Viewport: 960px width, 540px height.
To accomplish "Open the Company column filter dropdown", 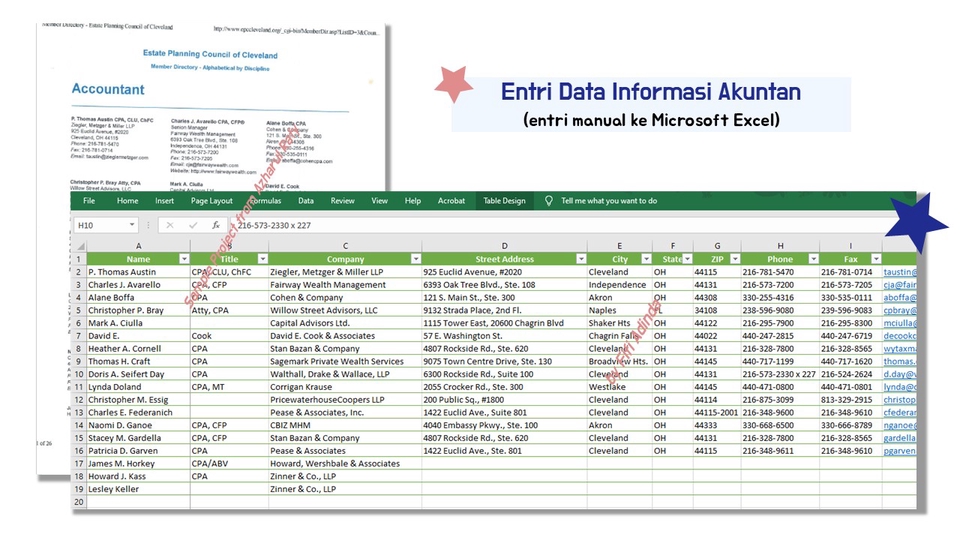I will pyautogui.click(x=416, y=259).
